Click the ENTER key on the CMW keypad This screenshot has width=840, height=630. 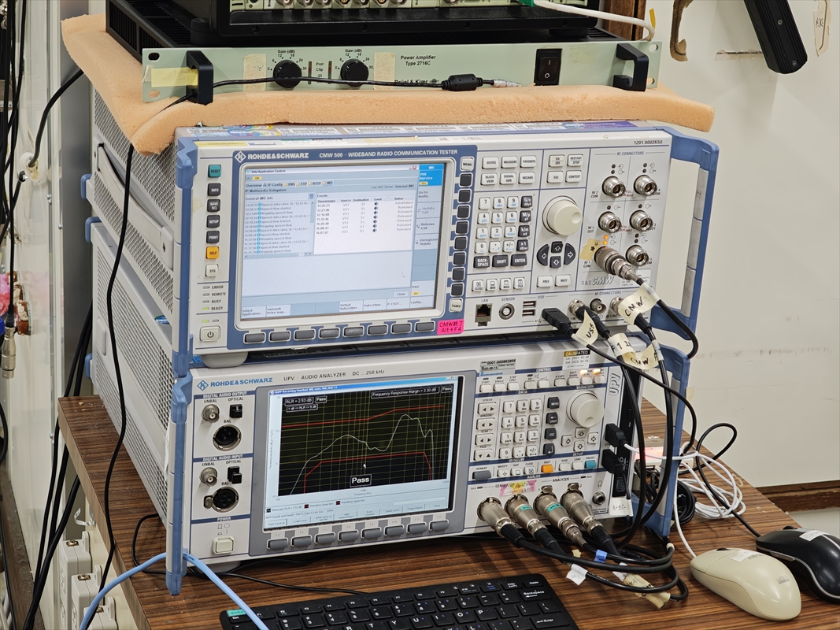click(519, 261)
